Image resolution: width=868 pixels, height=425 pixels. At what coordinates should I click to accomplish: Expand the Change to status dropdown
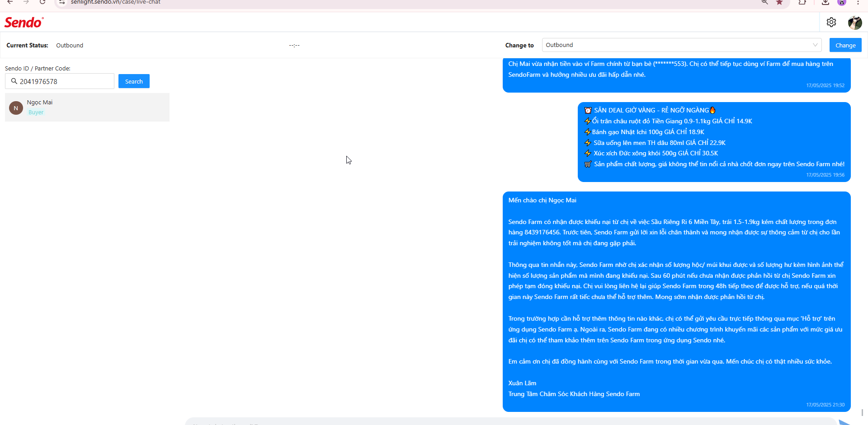coord(682,45)
